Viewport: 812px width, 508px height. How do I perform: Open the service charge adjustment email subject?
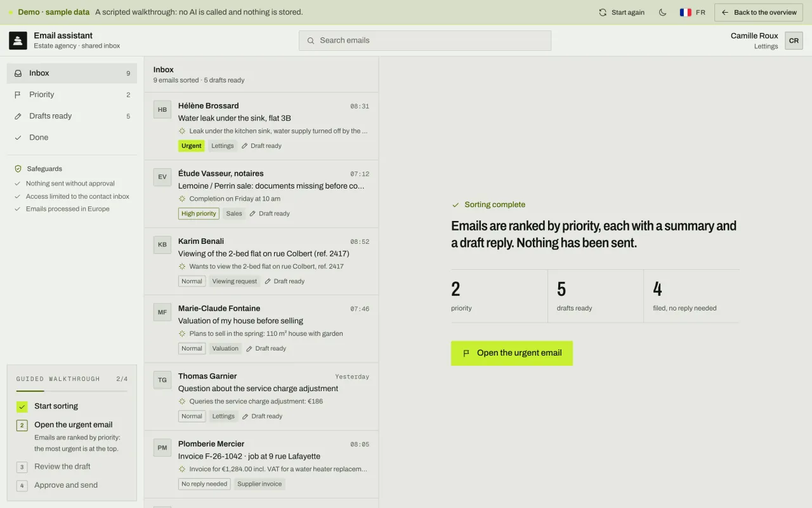tap(258, 389)
